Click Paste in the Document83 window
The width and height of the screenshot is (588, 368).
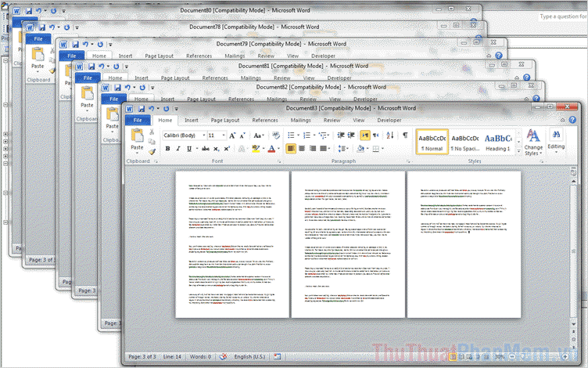[x=137, y=139]
